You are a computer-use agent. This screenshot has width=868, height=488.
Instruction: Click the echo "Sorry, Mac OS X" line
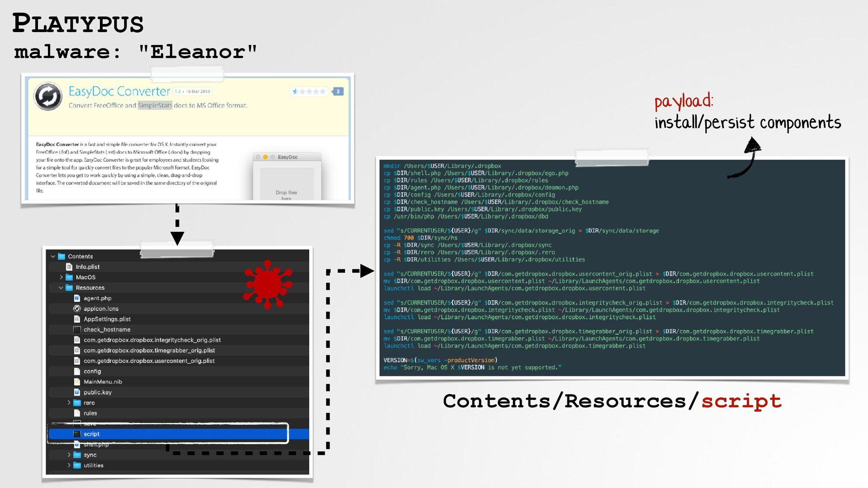tap(472, 367)
